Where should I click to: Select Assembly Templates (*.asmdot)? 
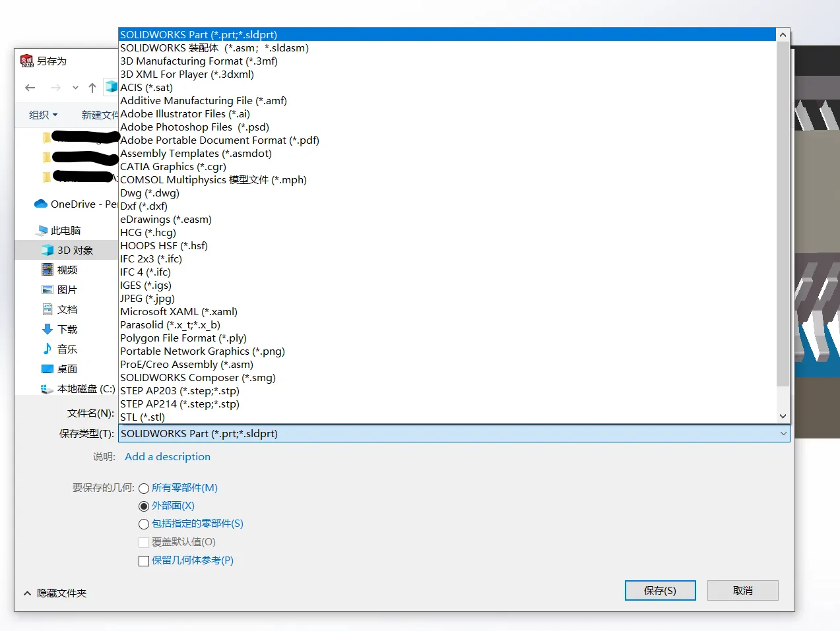[x=447, y=153]
